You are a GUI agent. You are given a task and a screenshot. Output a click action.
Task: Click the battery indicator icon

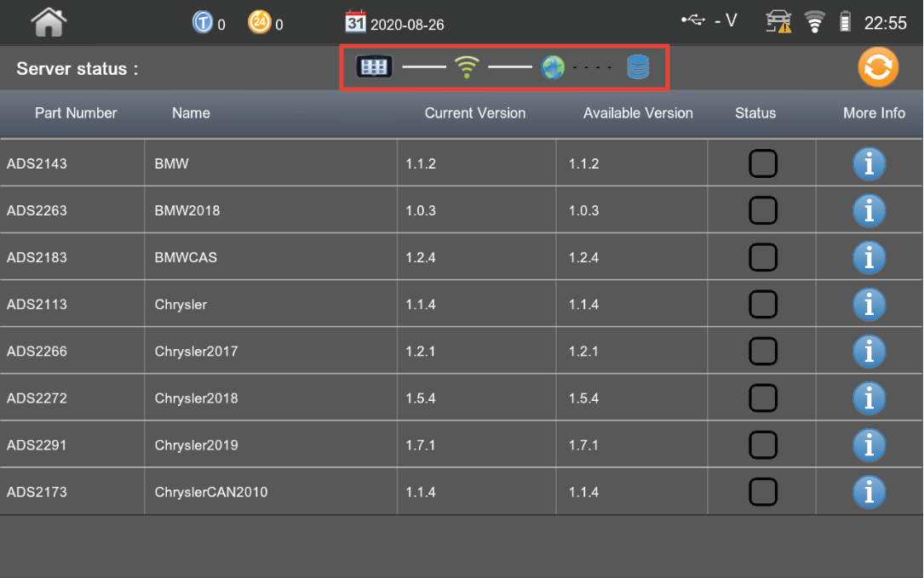(x=845, y=22)
